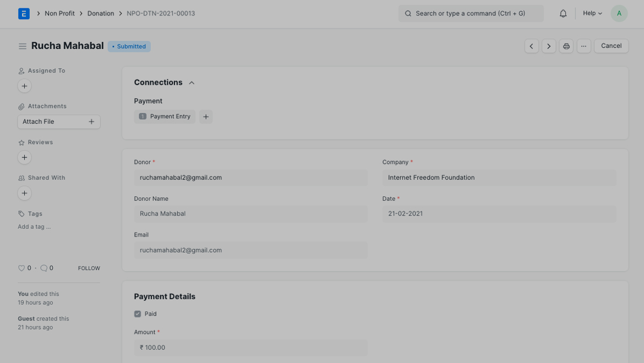
Task: Click the search command bar
Action: 471,13
